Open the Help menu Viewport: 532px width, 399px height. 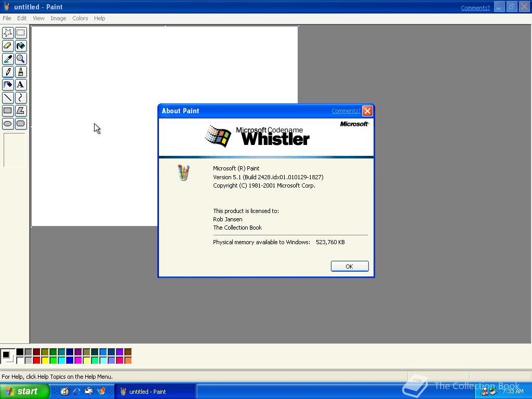(99, 18)
